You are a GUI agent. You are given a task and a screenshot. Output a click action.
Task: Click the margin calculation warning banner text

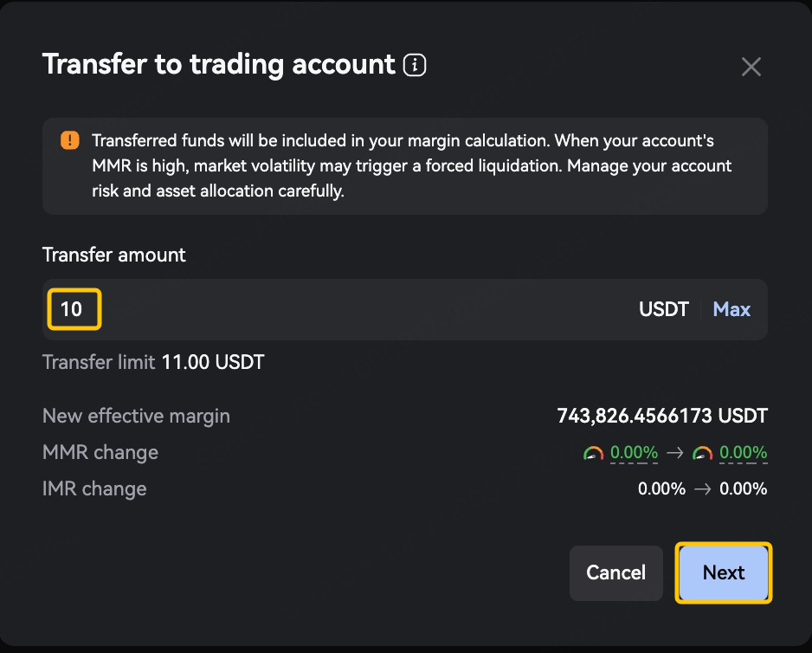[x=412, y=165]
